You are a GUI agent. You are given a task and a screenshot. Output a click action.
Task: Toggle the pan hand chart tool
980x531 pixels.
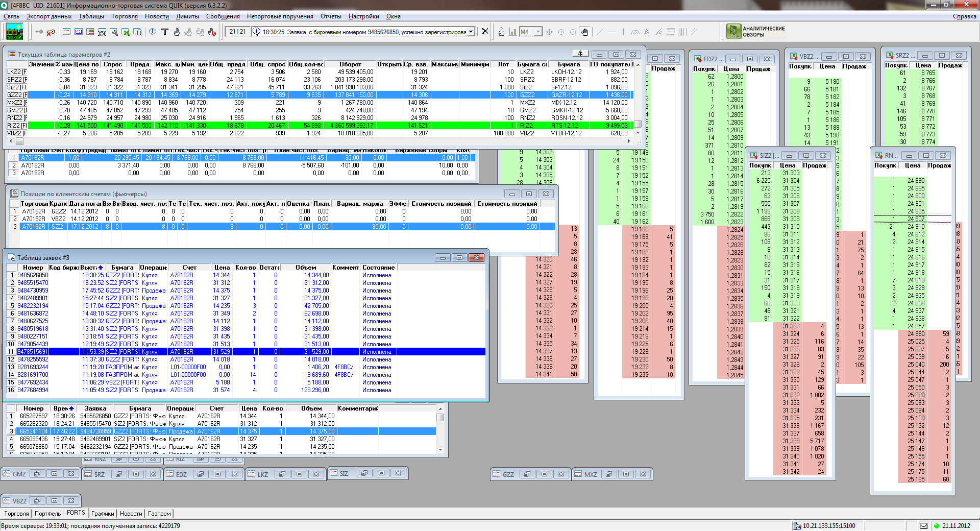(584, 32)
